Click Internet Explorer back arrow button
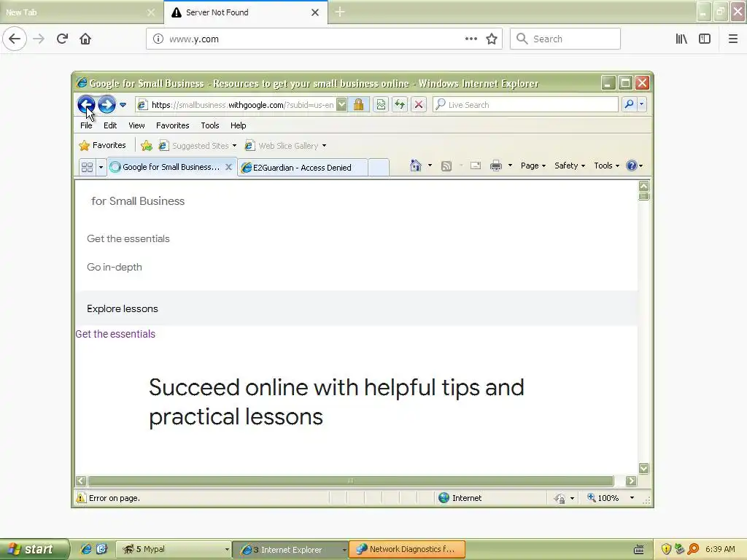The width and height of the screenshot is (747, 560). click(86, 104)
